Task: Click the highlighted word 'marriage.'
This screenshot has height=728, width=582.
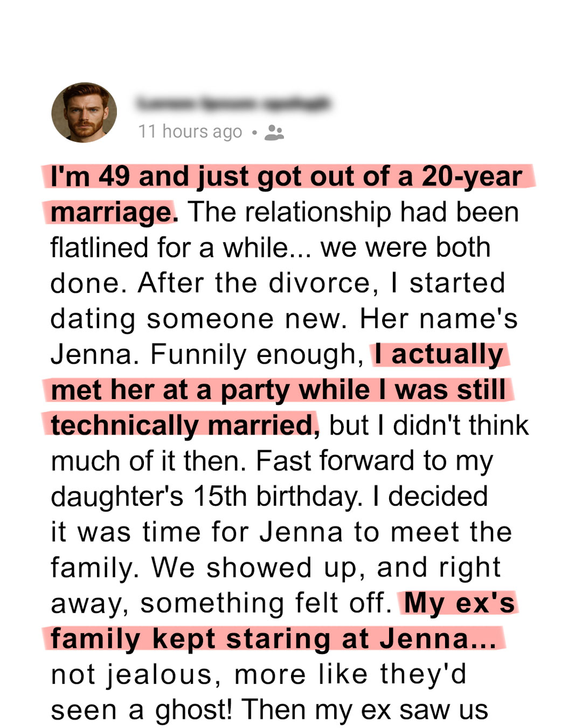Action: point(114,212)
